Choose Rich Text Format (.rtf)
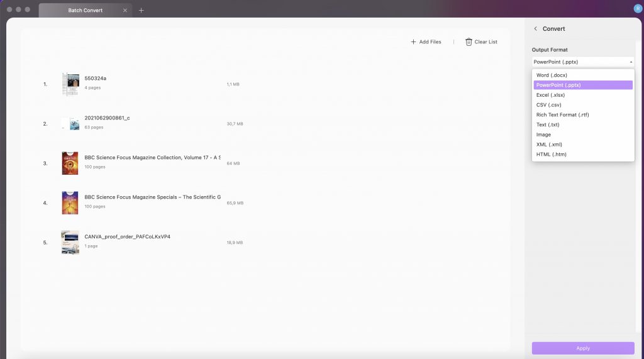This screenshot has height=359, width=644. [x=583, y=114]
